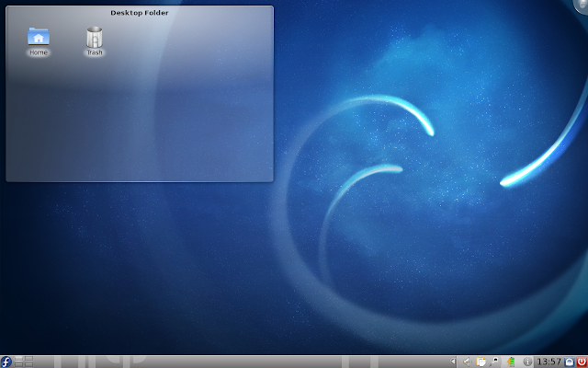Click the red power leave button

click(581, 361)
